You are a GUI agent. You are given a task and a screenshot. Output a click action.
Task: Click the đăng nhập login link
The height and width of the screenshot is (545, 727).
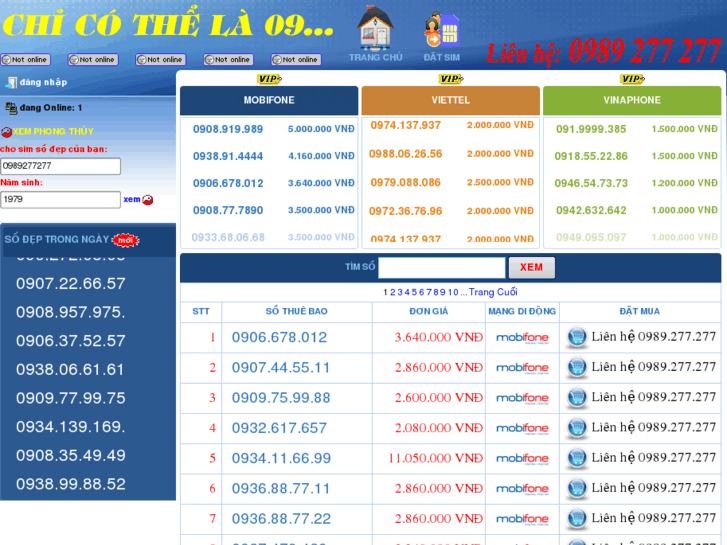(x=43, y=83)
